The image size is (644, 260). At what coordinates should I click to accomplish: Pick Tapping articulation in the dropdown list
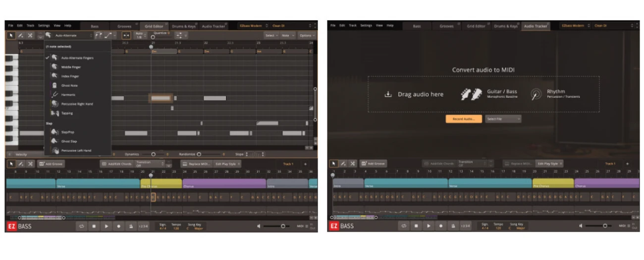pyautogui.click(x=67, y=113)
